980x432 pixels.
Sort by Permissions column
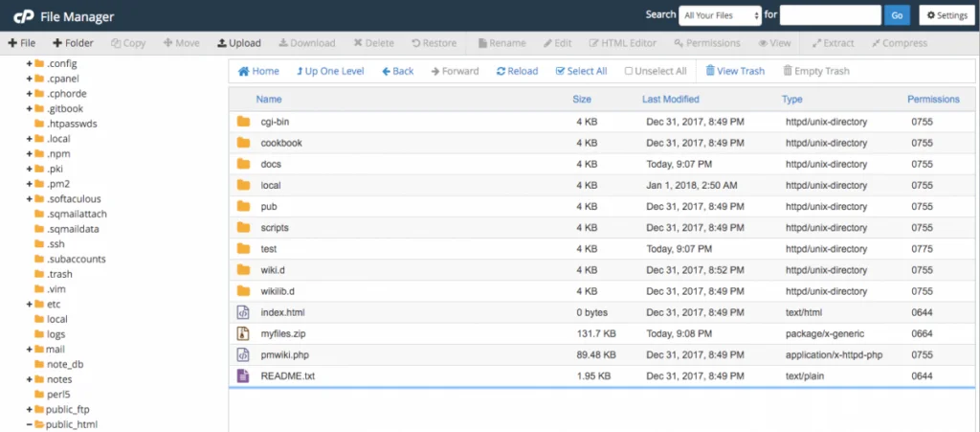933,99
